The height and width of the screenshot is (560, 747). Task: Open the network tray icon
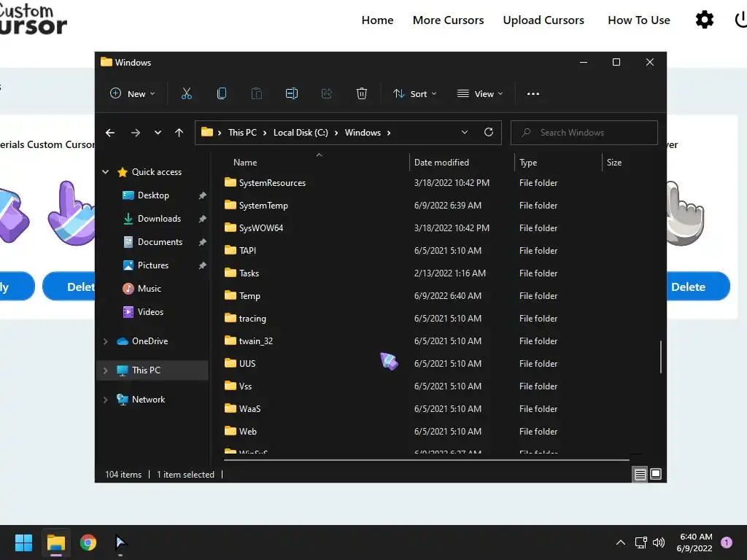[640, 542]
